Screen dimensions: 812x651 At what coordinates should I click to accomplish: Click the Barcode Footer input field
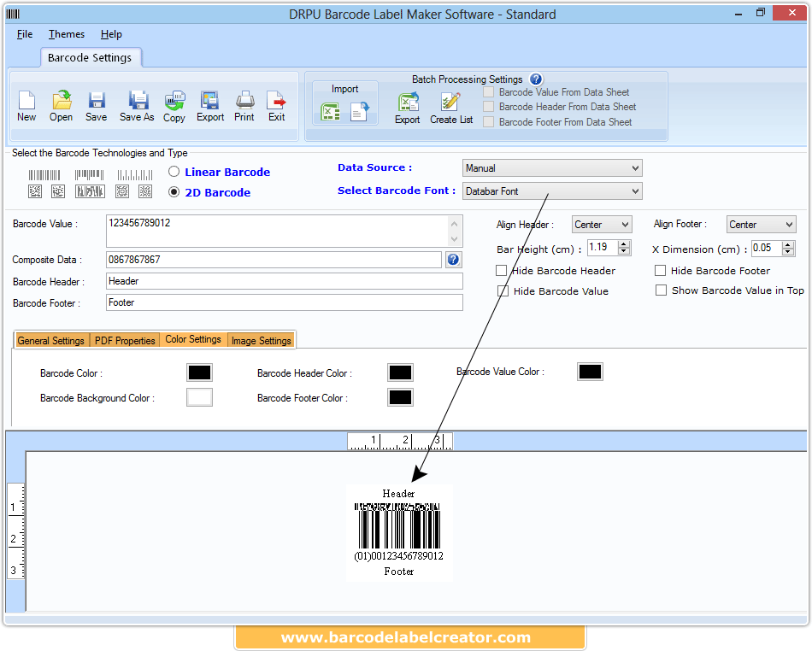pyautogui.click(x=285, y=302)
